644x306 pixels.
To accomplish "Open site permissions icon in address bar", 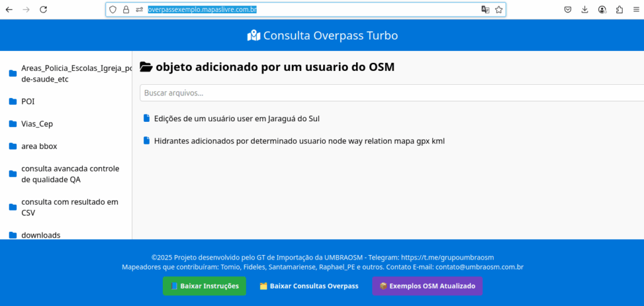I will click(x=139, y=10).
